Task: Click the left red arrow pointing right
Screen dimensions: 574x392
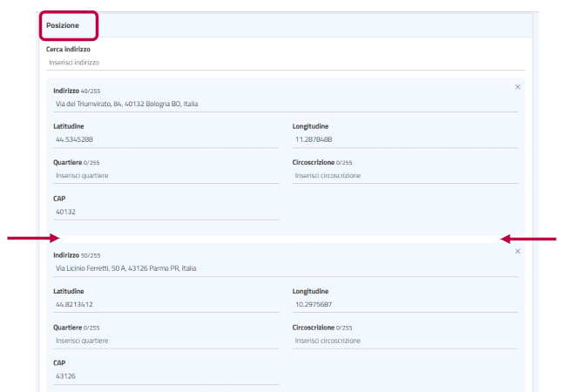Action: coord(32,239)
